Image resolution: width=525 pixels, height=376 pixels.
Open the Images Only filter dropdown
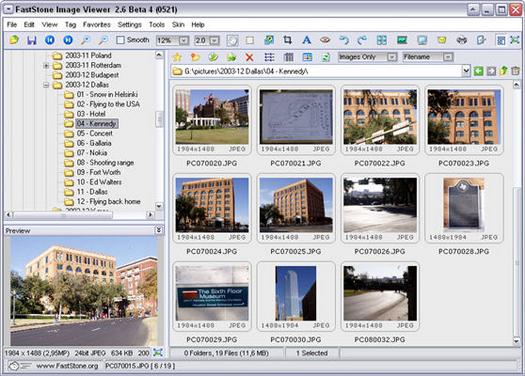392,57
